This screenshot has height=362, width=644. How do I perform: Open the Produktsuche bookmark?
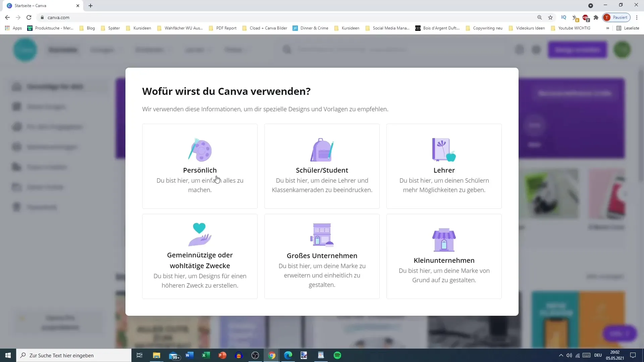point(50,28)
